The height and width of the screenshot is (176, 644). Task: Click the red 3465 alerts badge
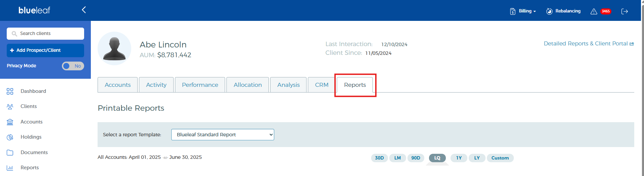click(x=606, y=11)
